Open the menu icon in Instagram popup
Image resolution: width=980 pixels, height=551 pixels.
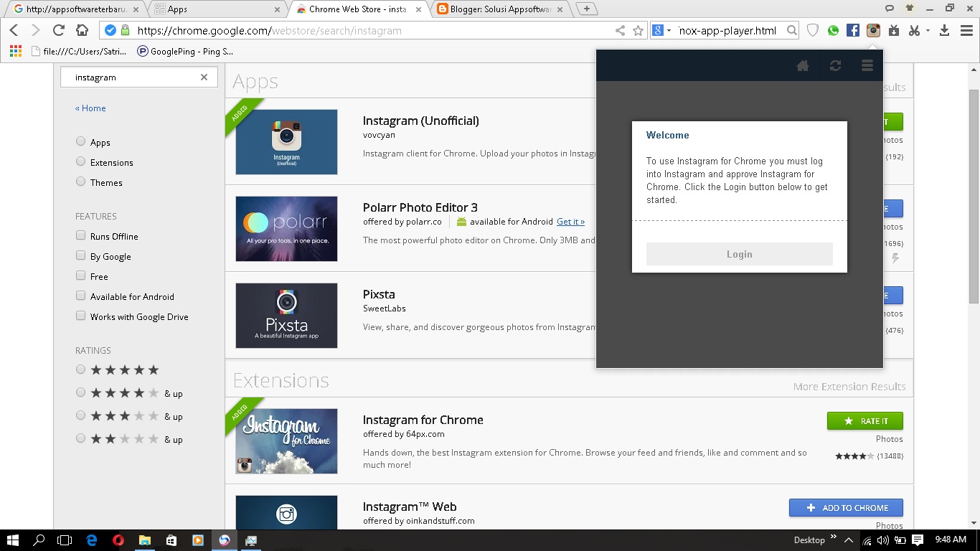(x=867, y=65)
